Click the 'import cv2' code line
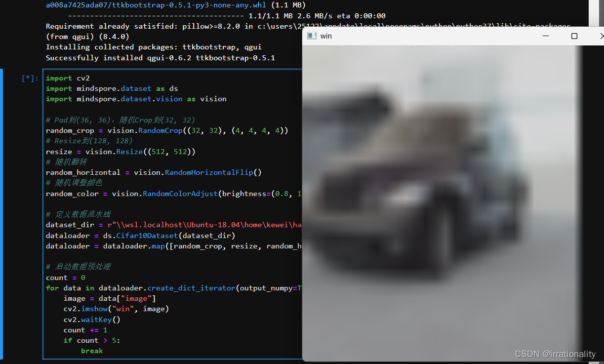The width and height of the screenshot is (604, 364). click(68, 78)
